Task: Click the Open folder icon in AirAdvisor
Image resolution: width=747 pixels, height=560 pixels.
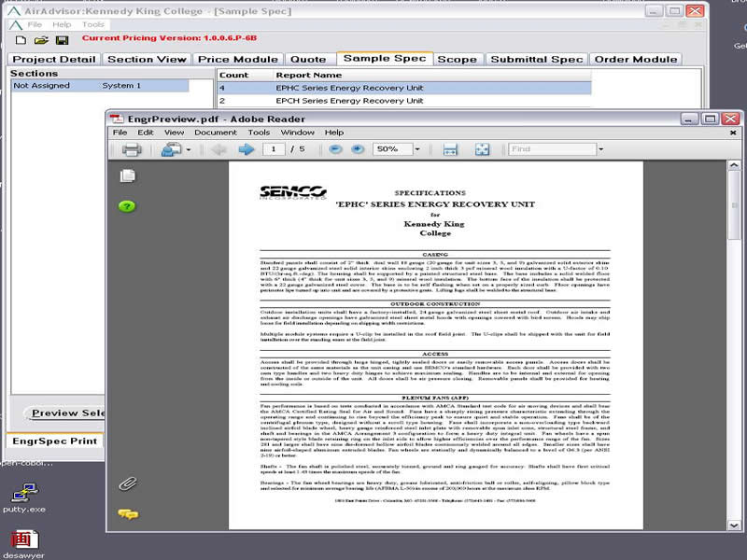Action: (41, 40)
